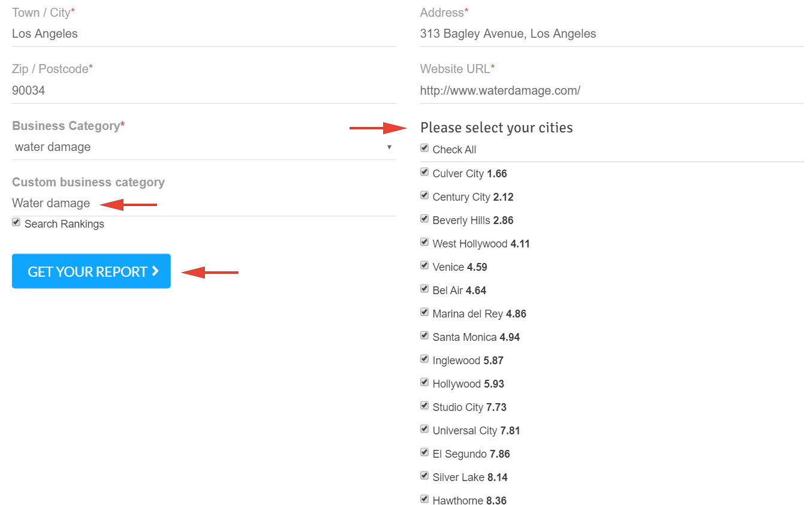Deselect Century City from cities
812x505 pixels.
tap(425, 195)
